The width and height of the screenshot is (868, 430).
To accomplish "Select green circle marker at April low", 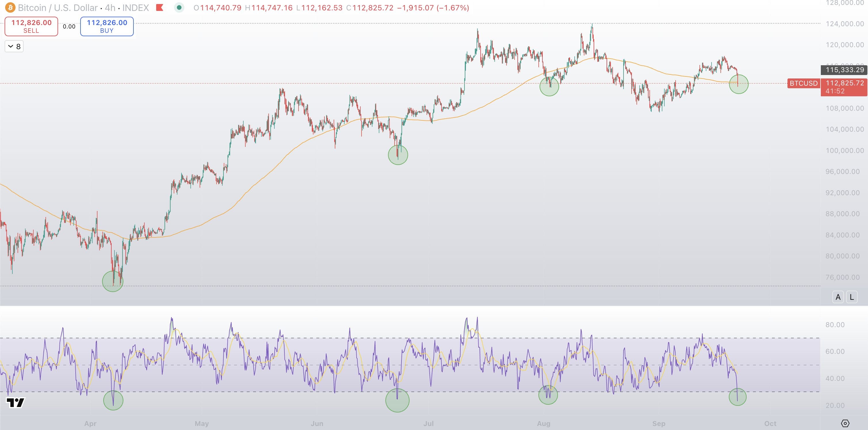I will click(x=112, y=281).
